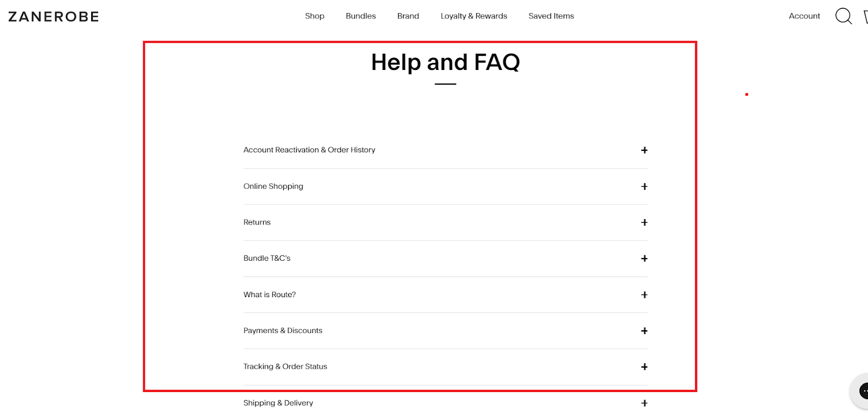Click the Shipping & Delivery title
Screen dimensions: 868x417
click(278, 403)
